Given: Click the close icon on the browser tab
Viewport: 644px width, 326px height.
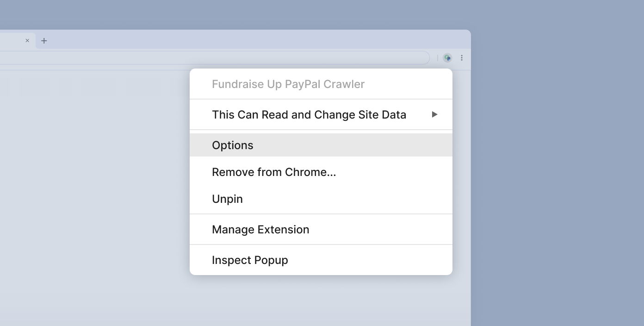Looking at the screenshot, I should [27, 40].
